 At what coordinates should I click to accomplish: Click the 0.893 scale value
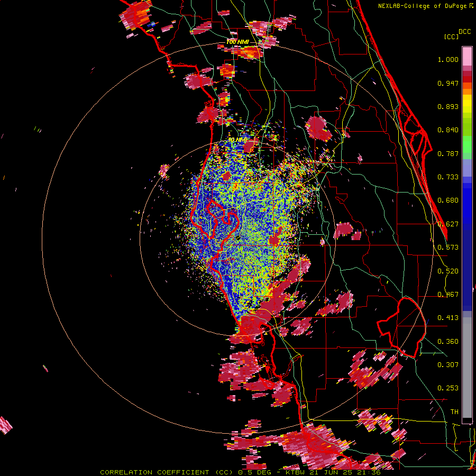point(448,106)
